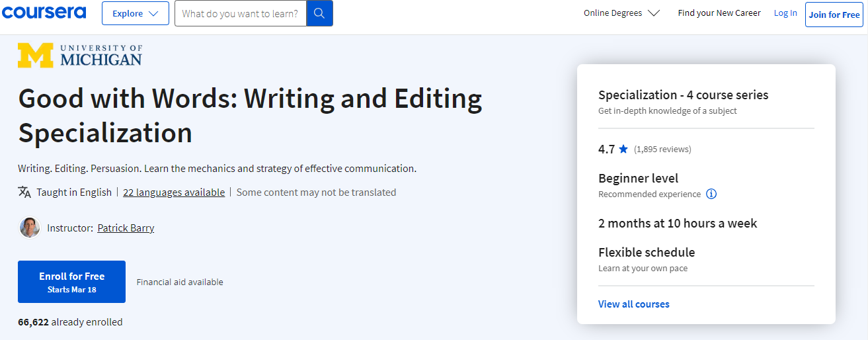Expand the Explore dropdown
The image size is (868, 340).
(136, 13)
